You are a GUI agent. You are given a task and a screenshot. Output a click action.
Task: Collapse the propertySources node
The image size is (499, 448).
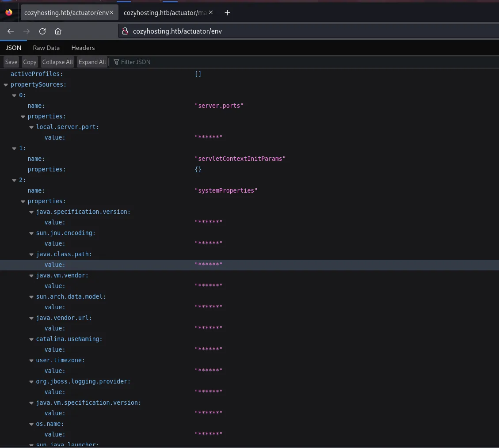(x=6, y=85)
